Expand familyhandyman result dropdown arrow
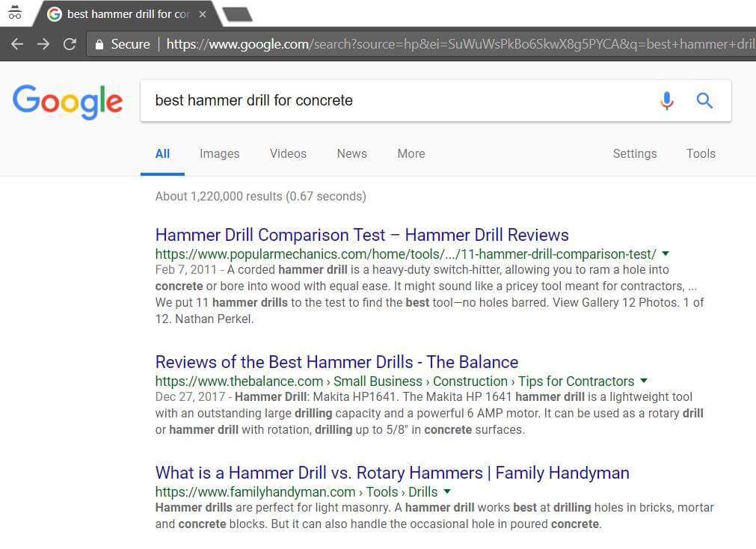The width and height of the screenshot is (756, 549). click(447, 491)
